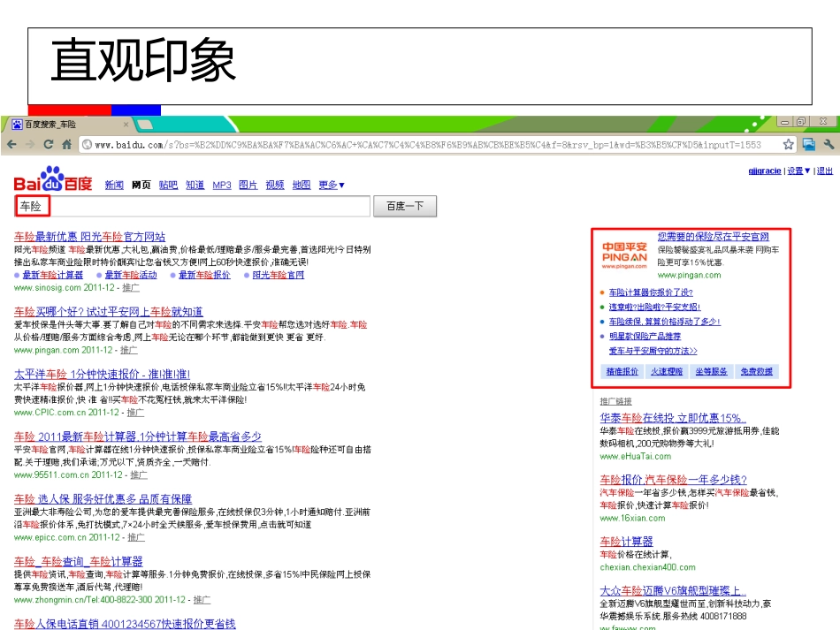Close the 百度搜索_车险 tab
Image resolution: width=840 pixels, height=630 pixels.
click(x=126, y=125)
